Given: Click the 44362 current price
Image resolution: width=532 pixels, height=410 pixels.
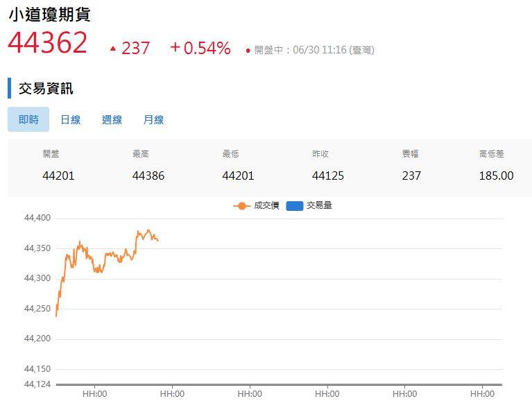Looking at the screenshot, I should pyautogui.click(x=48, y=43).
